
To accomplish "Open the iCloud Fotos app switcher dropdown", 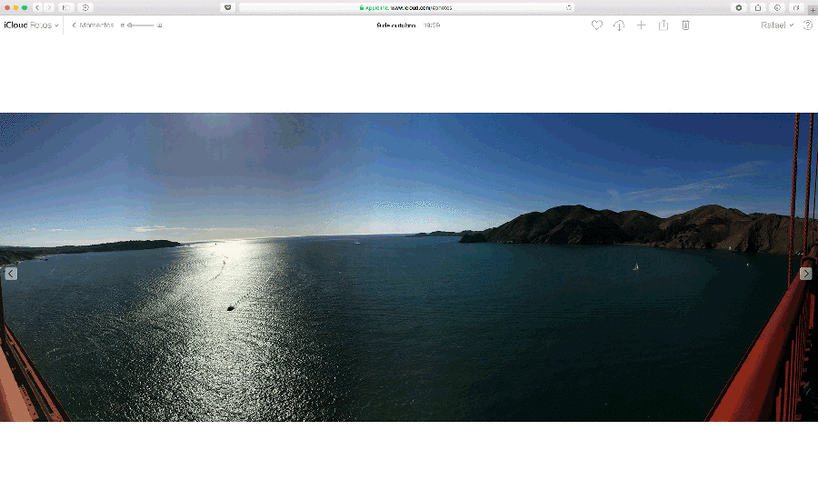I will pyautogui.click(x=31, y=25).
